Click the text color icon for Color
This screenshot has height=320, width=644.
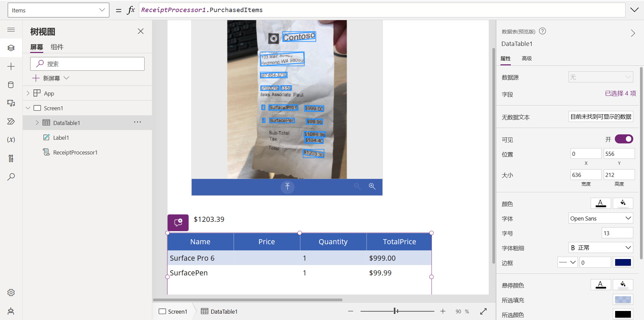[600, 203]
